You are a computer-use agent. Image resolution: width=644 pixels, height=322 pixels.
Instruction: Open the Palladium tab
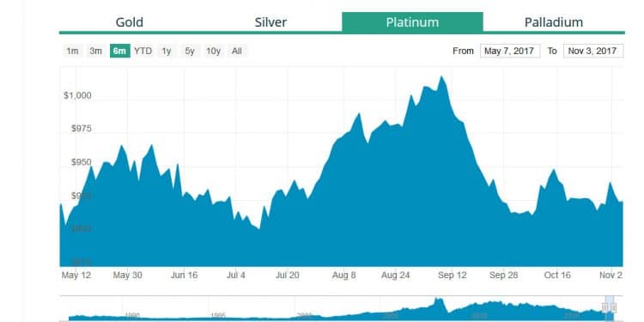(x=554, y=22)
